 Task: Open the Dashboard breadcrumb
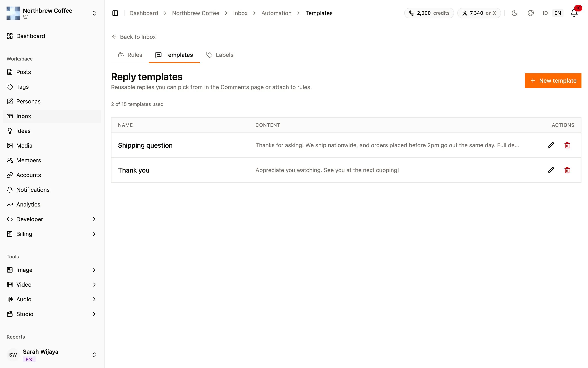144,13
